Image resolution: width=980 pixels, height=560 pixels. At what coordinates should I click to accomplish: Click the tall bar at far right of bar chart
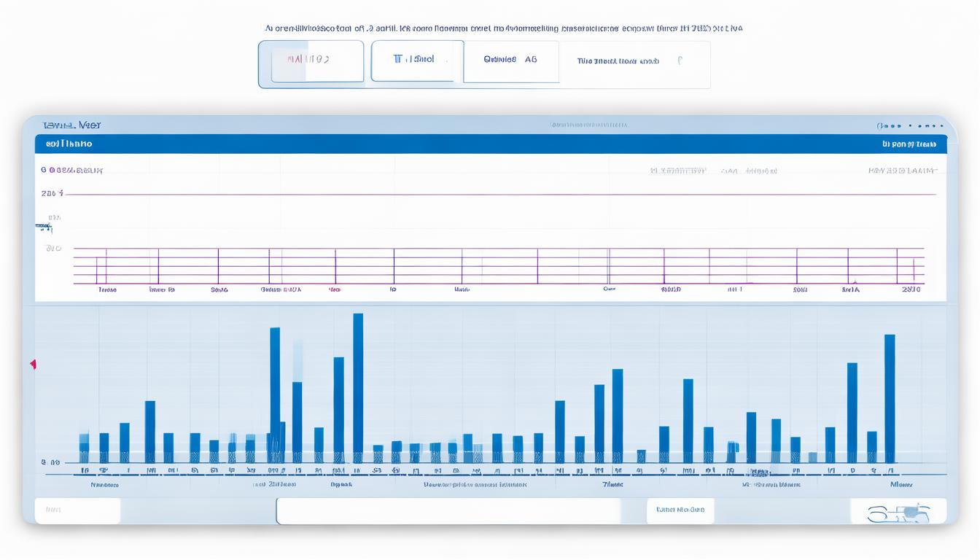tap(890, 397)
